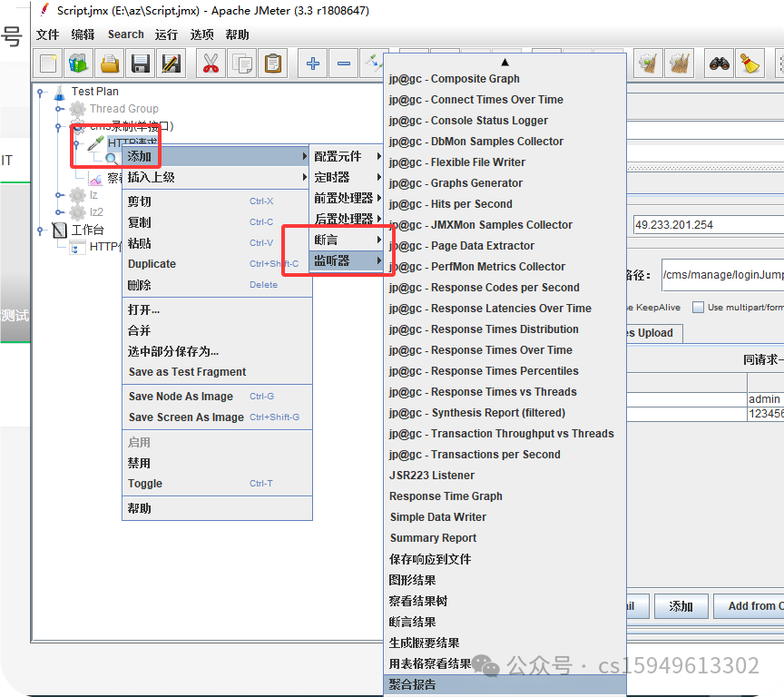Expand the lz tree node
This screenshot has height=697, width=784.
59,195
